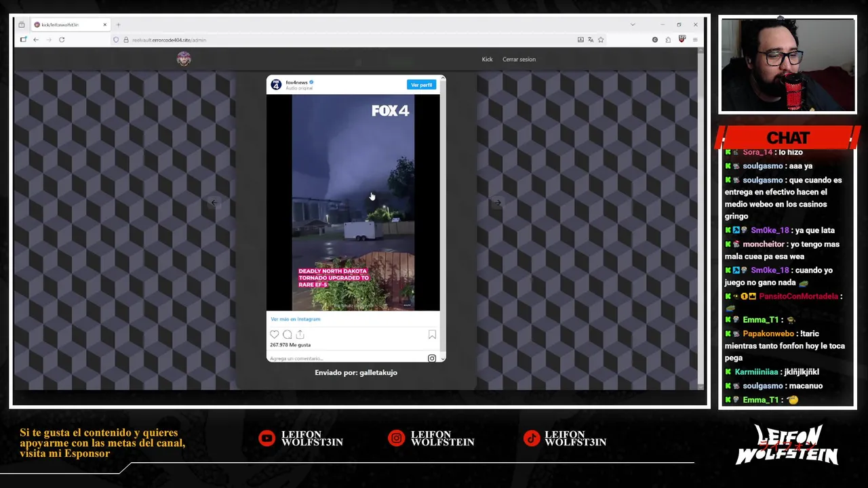Open the extensions puzzle icon

tap(668, 40)
